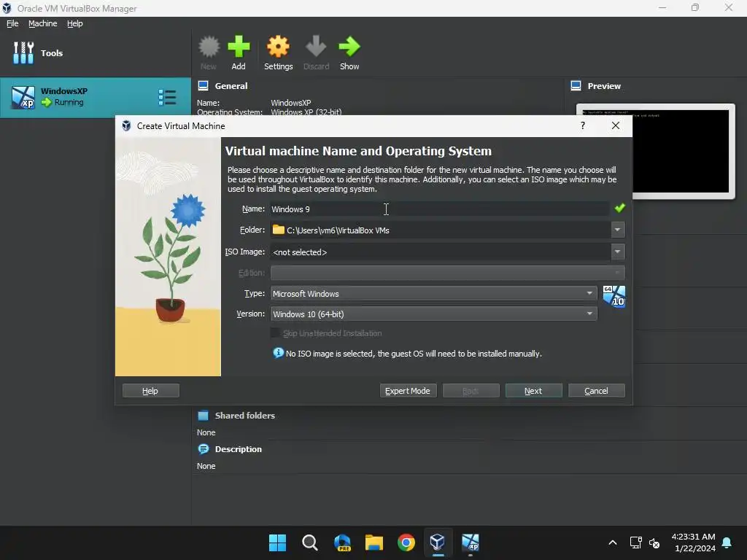
Task: Show hidden system tray icons
Action: point(613,542)
